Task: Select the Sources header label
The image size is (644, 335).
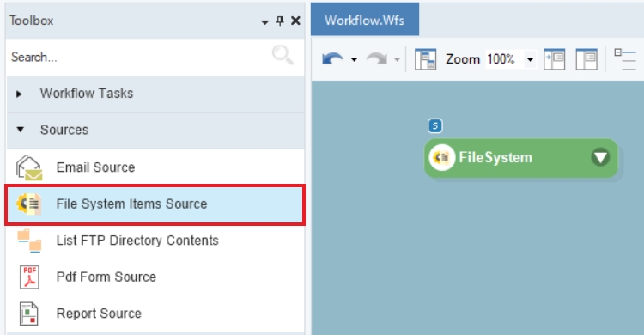Action: coord(64,130)
